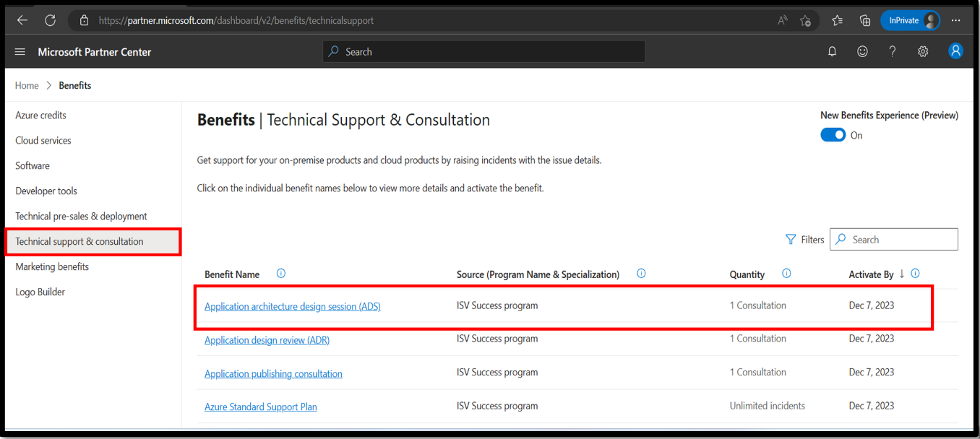The width and height of the screenshot is (980, 439).
Task: Click info icon beside Quantity column
Action: point(786,274)
